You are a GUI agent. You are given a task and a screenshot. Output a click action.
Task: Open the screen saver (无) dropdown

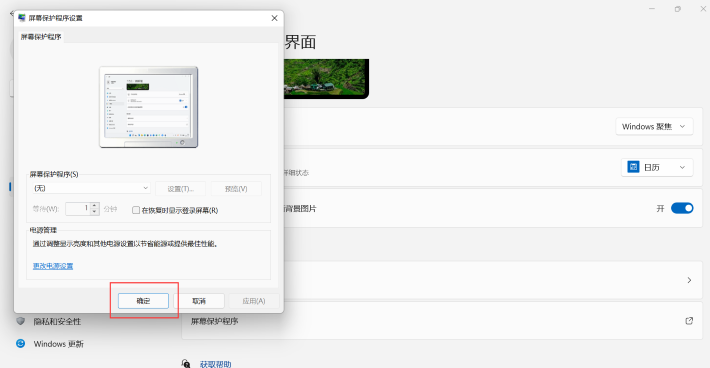pos(91,188)
